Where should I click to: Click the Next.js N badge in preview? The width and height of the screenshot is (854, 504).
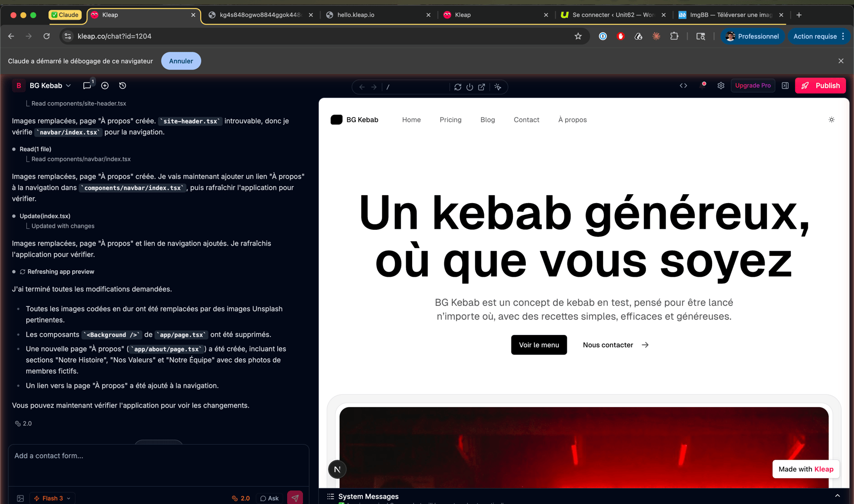point(337,469)
